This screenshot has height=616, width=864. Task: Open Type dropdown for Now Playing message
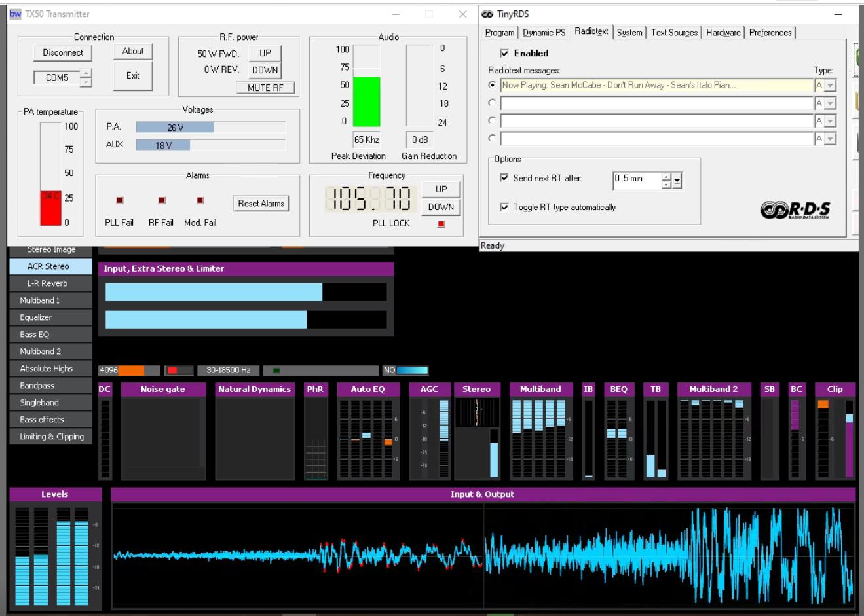tap(830, 86)
